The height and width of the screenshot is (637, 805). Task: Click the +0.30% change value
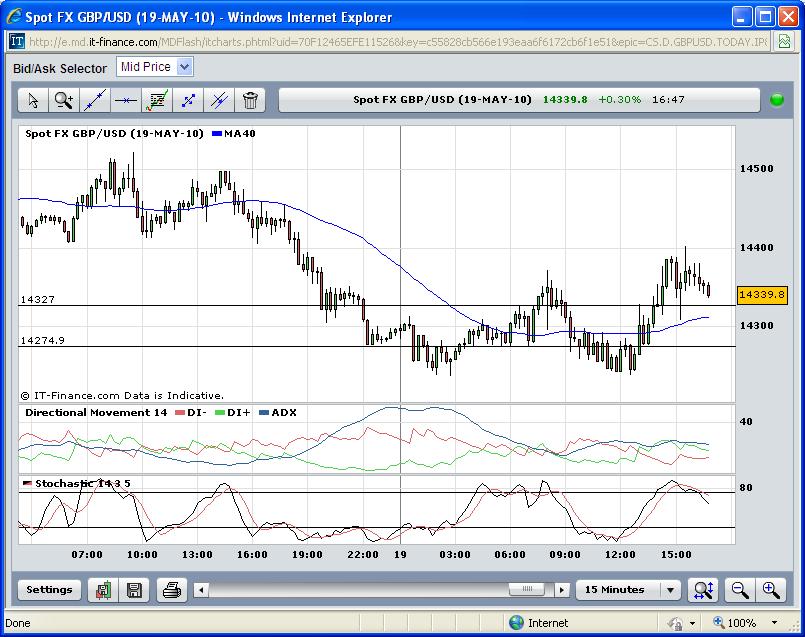pos(619,100)
